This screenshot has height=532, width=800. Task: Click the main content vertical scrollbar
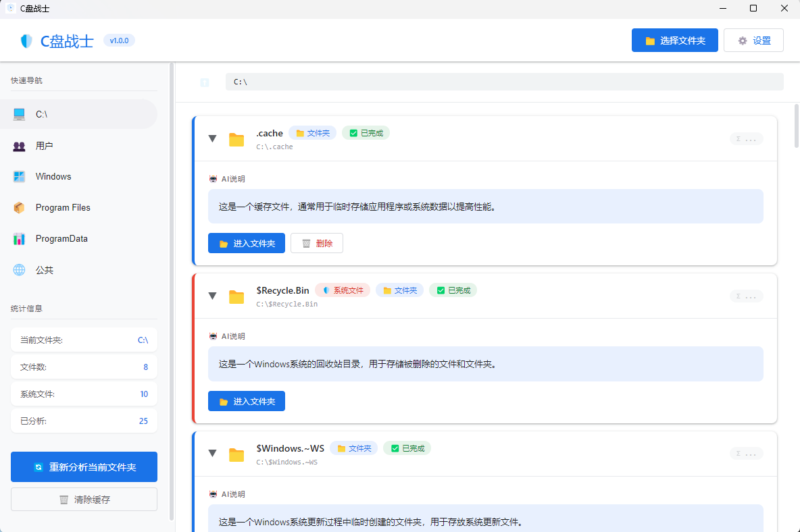[x=797, y=126]
